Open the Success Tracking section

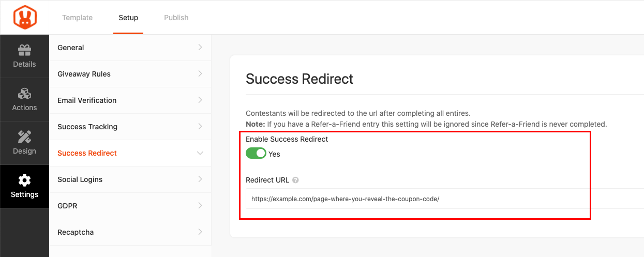coord(87,127)
